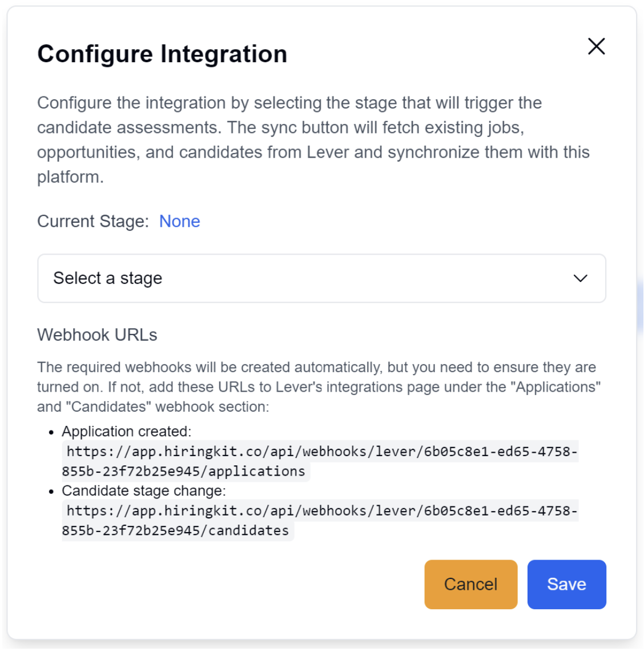Click the bullet point before Candidate stage change
The image size is (644, 652).
pos(52,492)
